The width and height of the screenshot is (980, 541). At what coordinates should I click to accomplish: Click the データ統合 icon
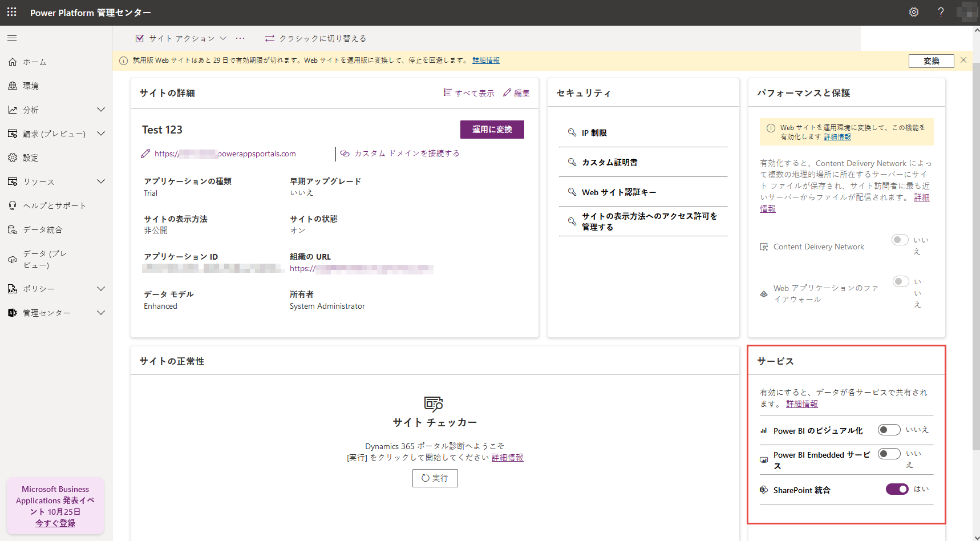pos(13,229)
